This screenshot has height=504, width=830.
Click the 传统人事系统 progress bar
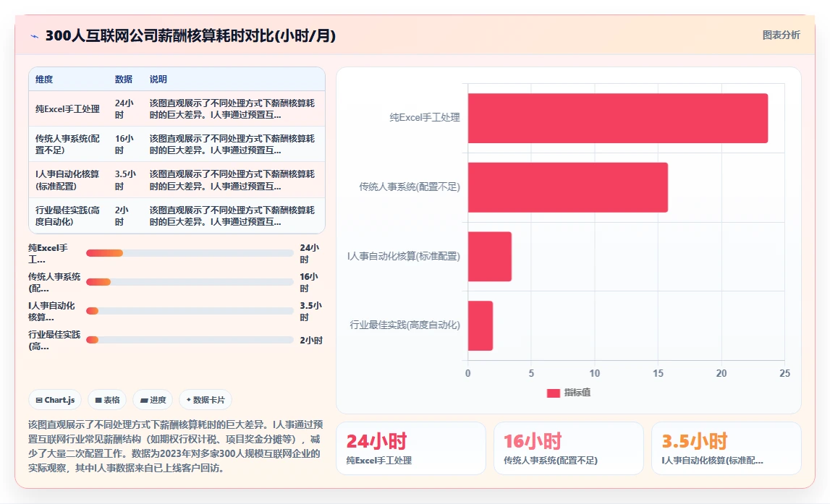pyautogui.click(x=190, y=282)
